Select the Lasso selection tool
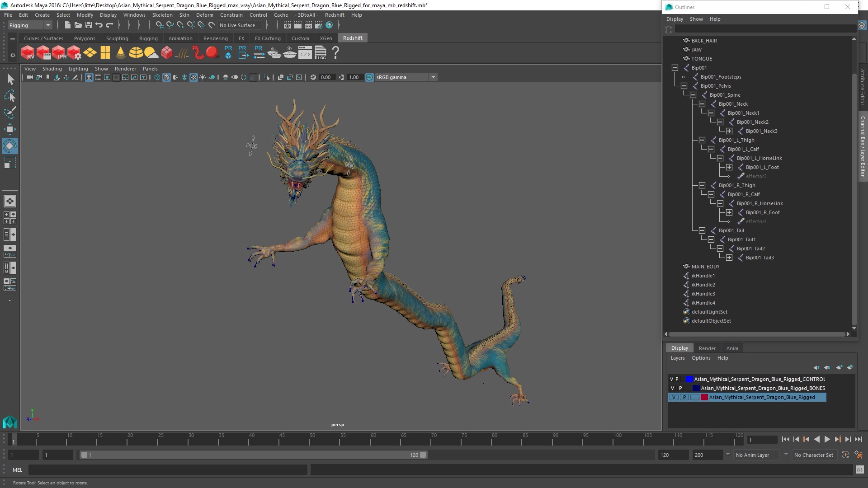Image resolution: width=868 pixels, height=488 pixels. point(9,96)
